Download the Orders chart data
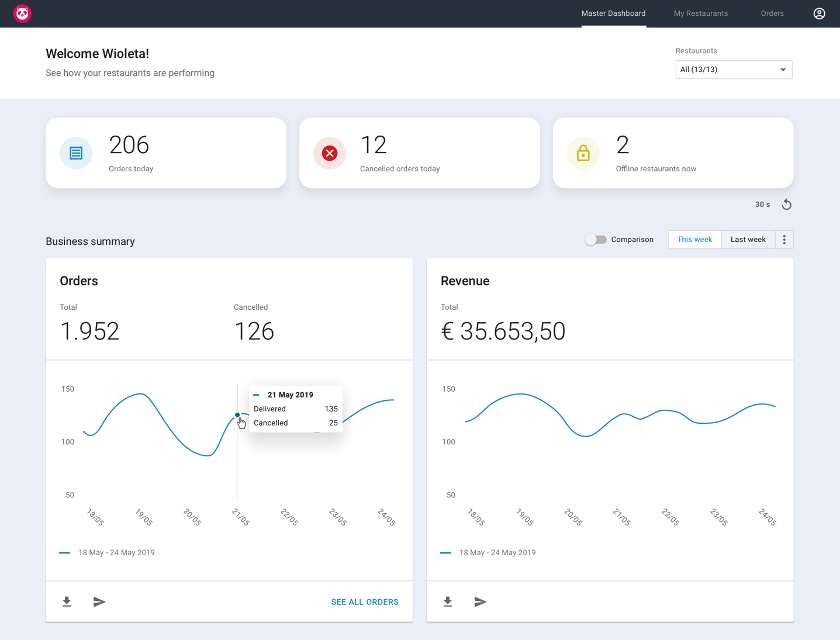The height and width of the screenshot is (640, 840). click(x=67, y=601)
